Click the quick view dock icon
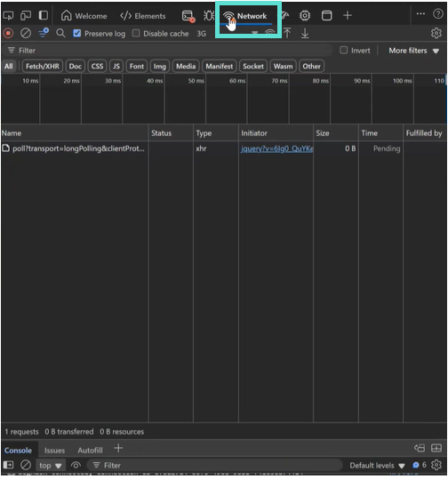Screen dimensions: 448x479 (x=420, y=448)
